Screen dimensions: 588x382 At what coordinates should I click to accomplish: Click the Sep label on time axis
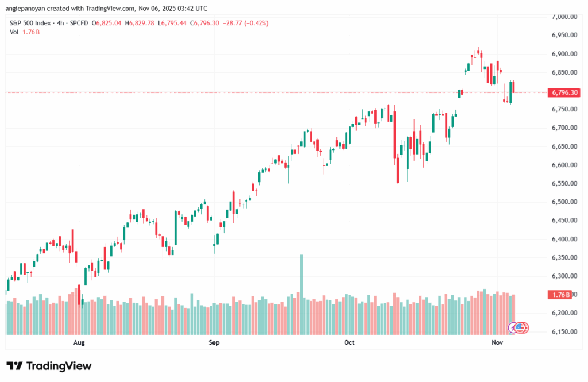(x=214, y=343)
